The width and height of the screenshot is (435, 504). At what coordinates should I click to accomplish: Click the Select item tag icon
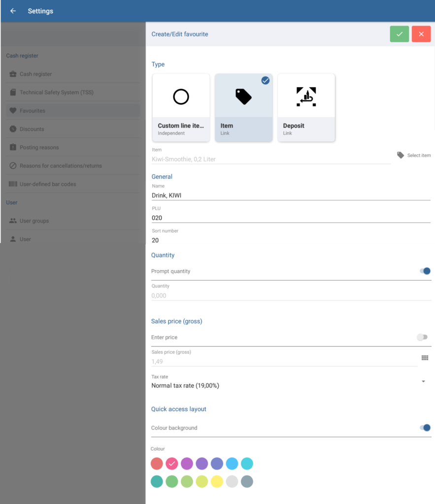pos(401,155)
